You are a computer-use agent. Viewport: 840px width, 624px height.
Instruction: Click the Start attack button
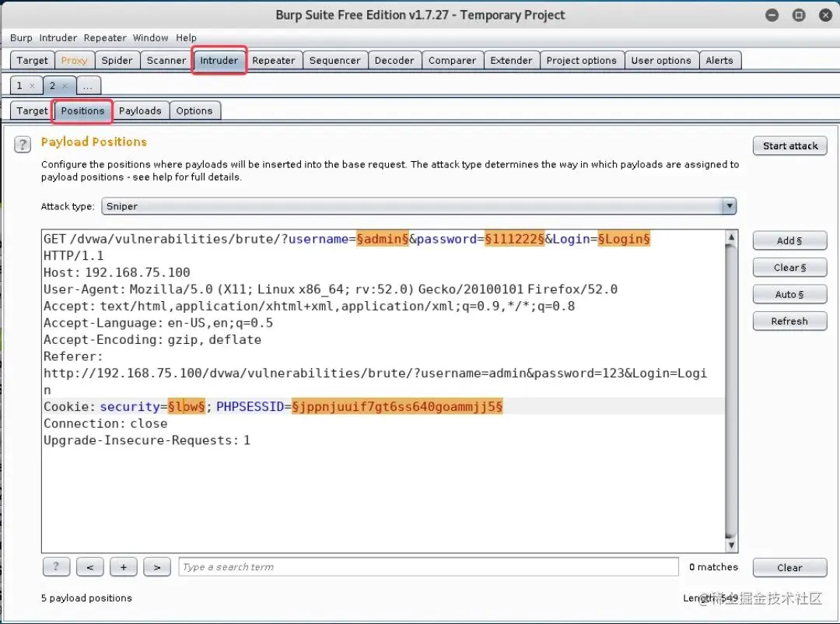click(790, 145)
